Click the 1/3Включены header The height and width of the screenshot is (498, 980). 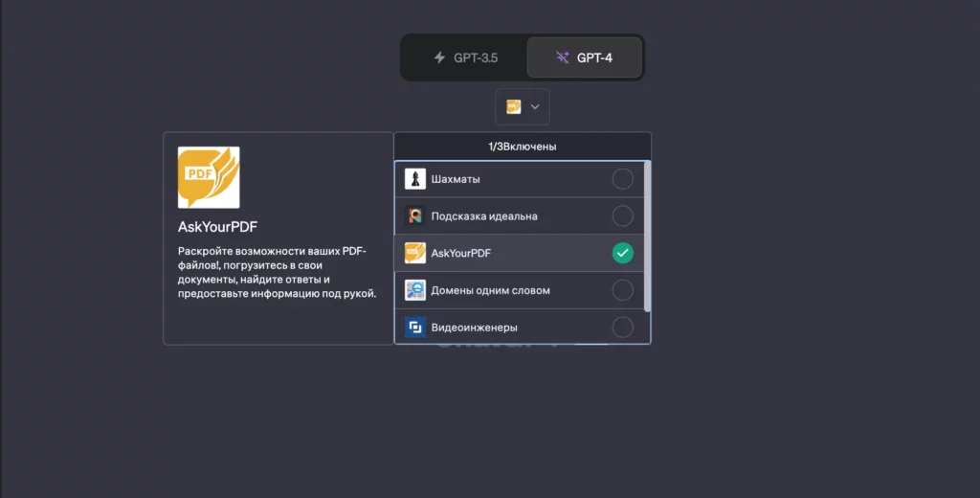tap(523, 147)
